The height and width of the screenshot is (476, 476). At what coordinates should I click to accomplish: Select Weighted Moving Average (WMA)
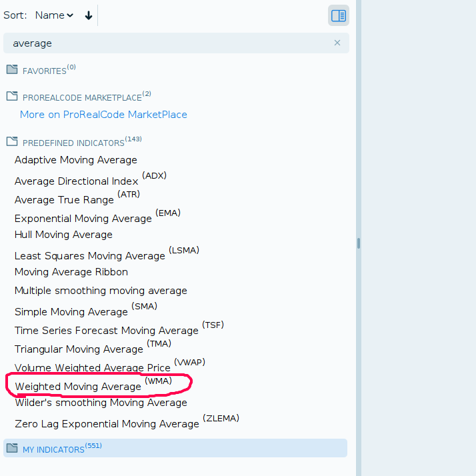[93, 385]
